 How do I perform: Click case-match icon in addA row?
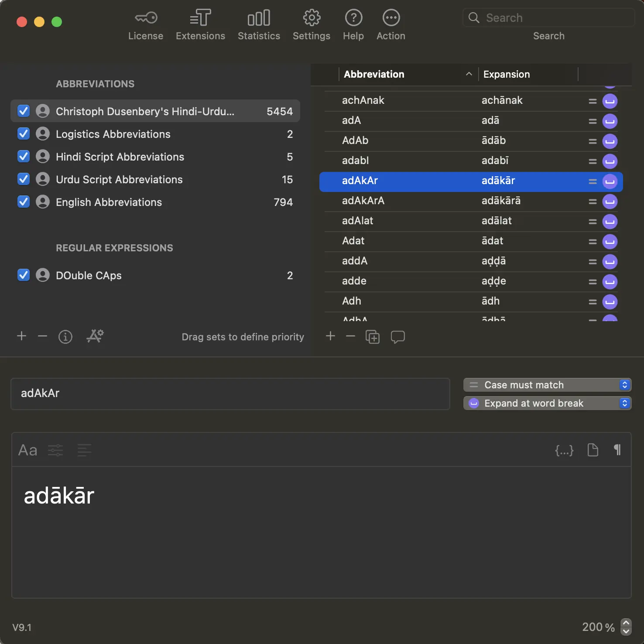[593, 262]
